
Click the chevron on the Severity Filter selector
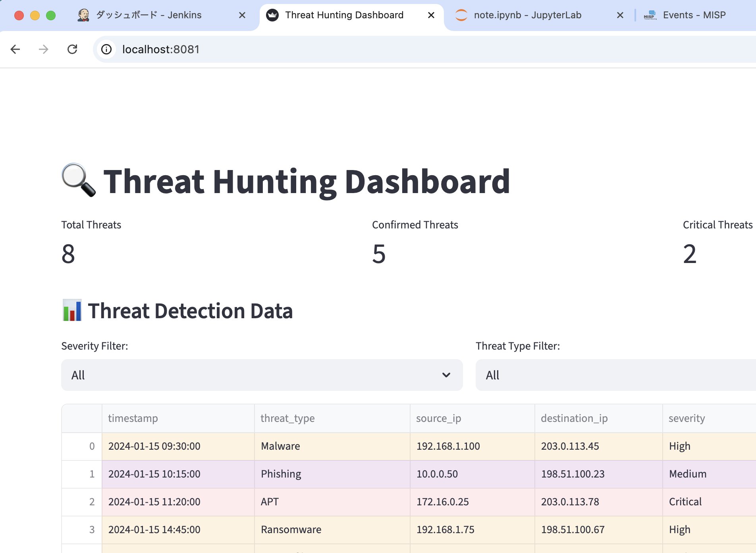pos(446,375)
